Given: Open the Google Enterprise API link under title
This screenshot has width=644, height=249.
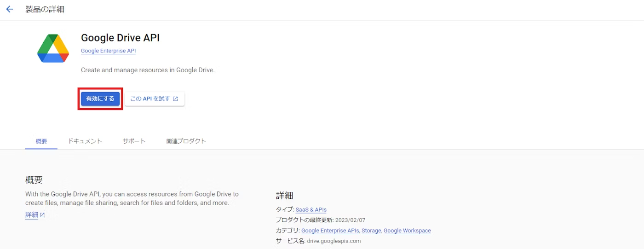Looking at the screenshot, I should click(108, 51).
